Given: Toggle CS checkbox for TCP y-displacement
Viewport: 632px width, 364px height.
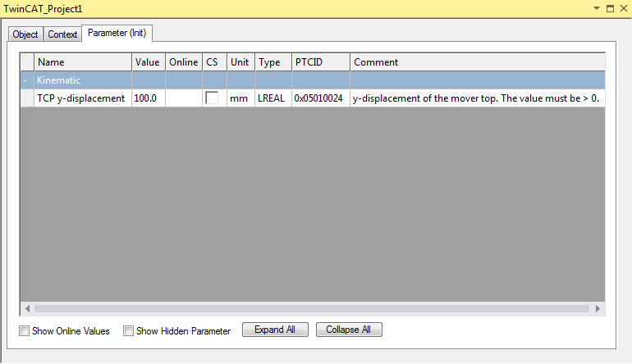Looking at the screenshot, I should (x=212, y=98).
